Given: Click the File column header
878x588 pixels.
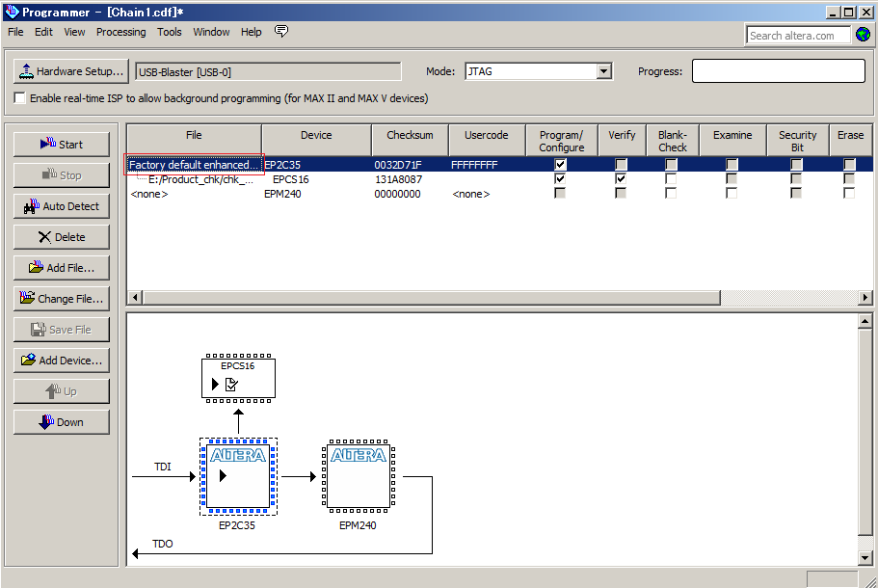Looking at the screenshot, I should click(194, 140).
